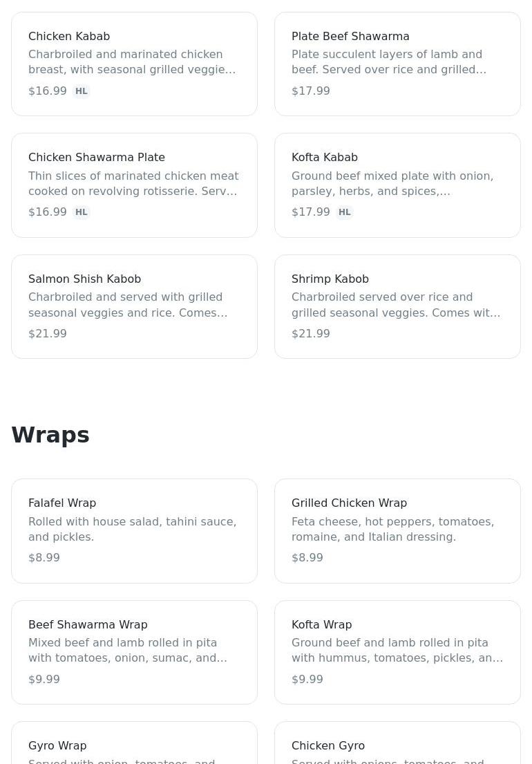Open the Shrimp Kabob card
Viewport: 532px width, 764px height.
click(x=397, y=306)
